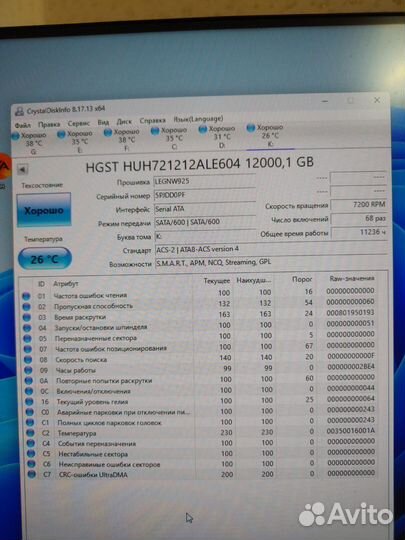Open the Вид menu

[x=103, y=122]
